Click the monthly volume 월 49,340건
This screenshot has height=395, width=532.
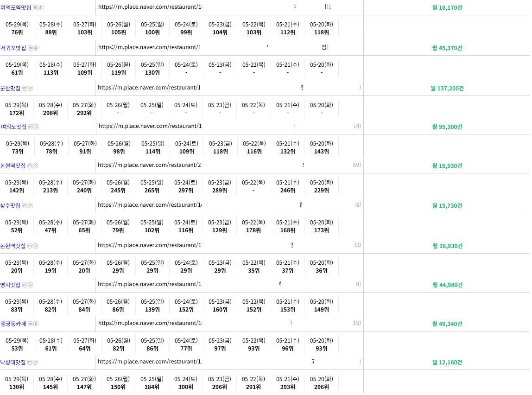(447, 324)
